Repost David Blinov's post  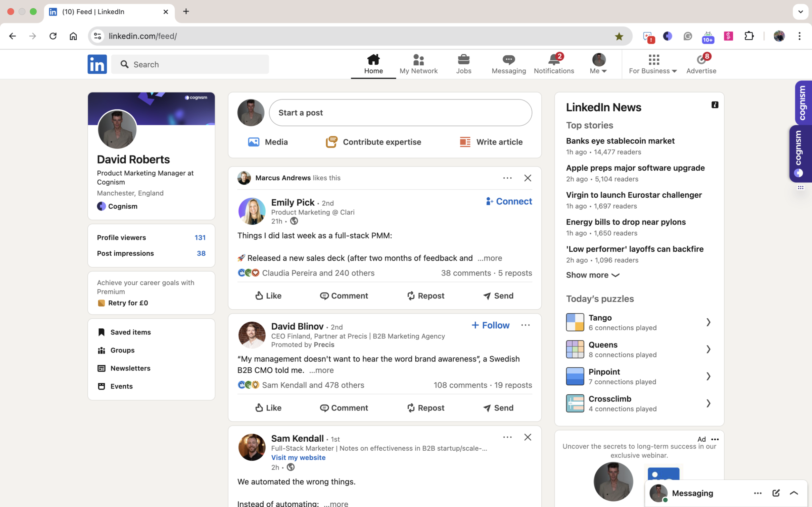tap(425, 408)
